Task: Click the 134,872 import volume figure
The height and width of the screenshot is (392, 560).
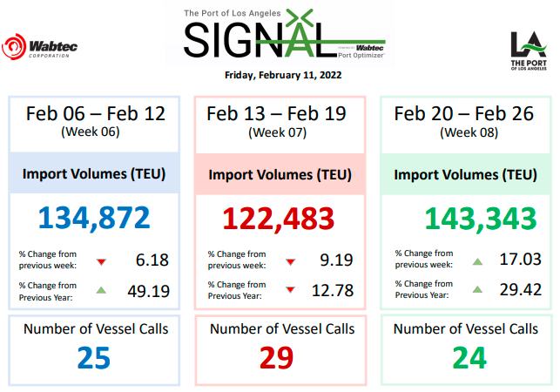Action: pyautogui.click(x=95, y=217)
